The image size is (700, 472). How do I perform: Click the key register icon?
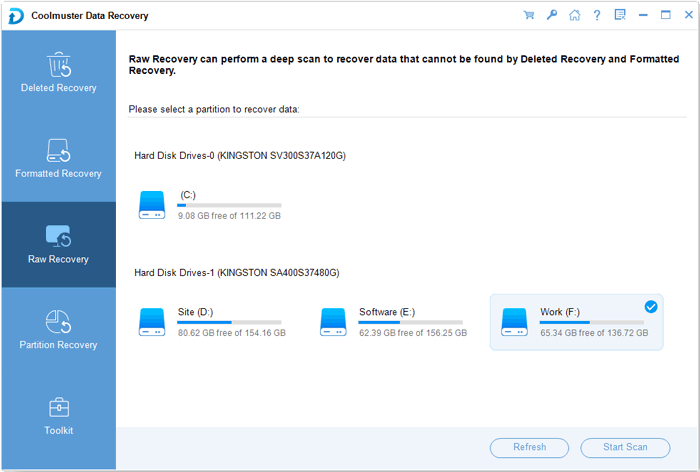click(x=552, y=15)
